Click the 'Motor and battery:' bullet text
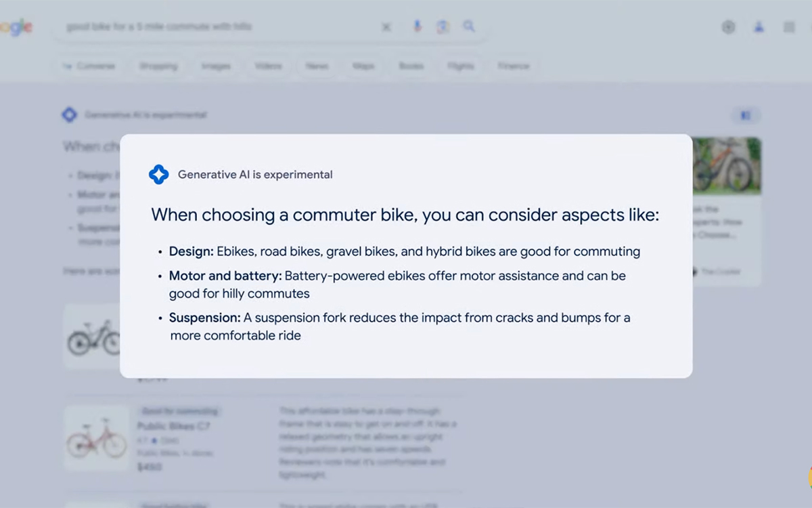 click(x=398, y=284)
